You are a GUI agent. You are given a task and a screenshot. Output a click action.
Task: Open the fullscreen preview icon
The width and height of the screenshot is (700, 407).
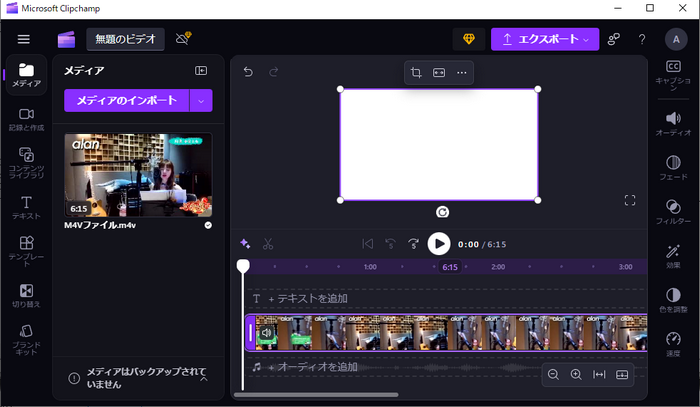[630, 200]
